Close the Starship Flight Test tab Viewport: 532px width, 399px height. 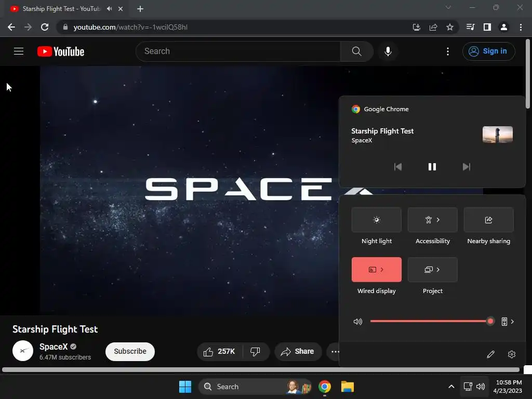pos(121,9)
